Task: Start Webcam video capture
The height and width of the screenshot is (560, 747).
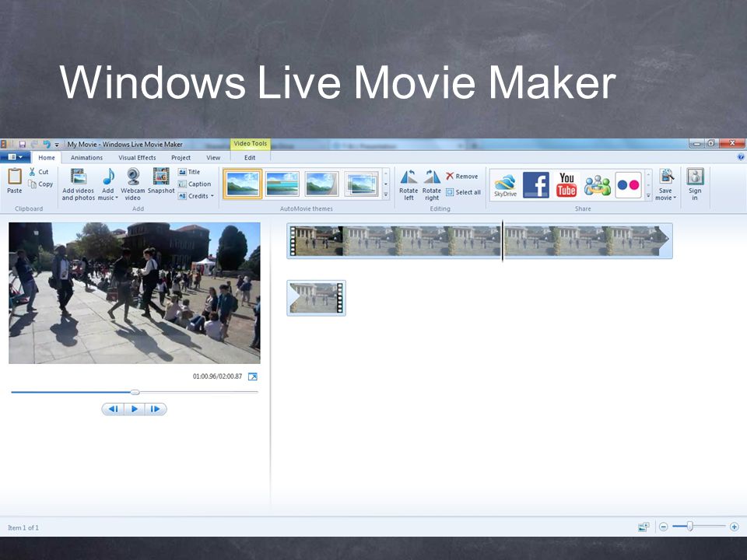Action: (133, 185)
